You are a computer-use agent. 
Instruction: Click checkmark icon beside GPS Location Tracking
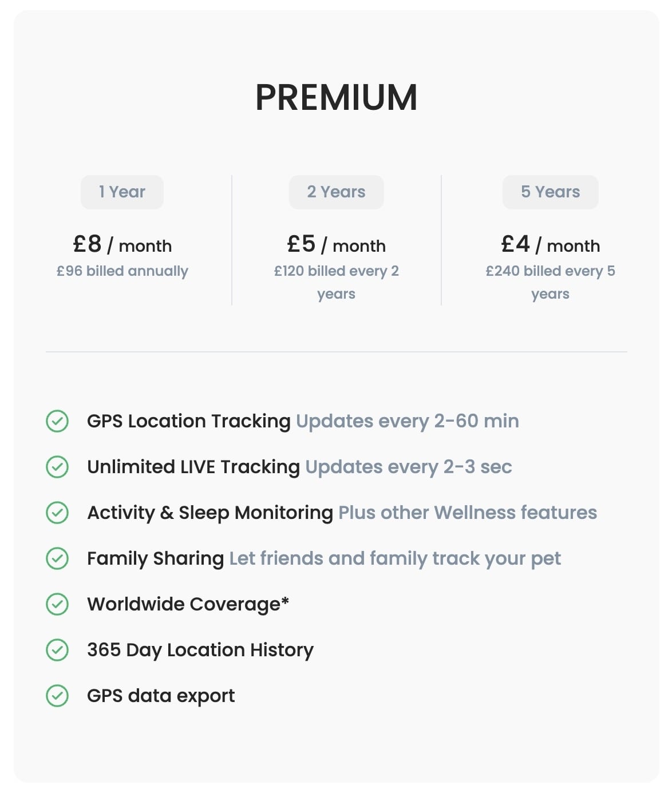57,421
